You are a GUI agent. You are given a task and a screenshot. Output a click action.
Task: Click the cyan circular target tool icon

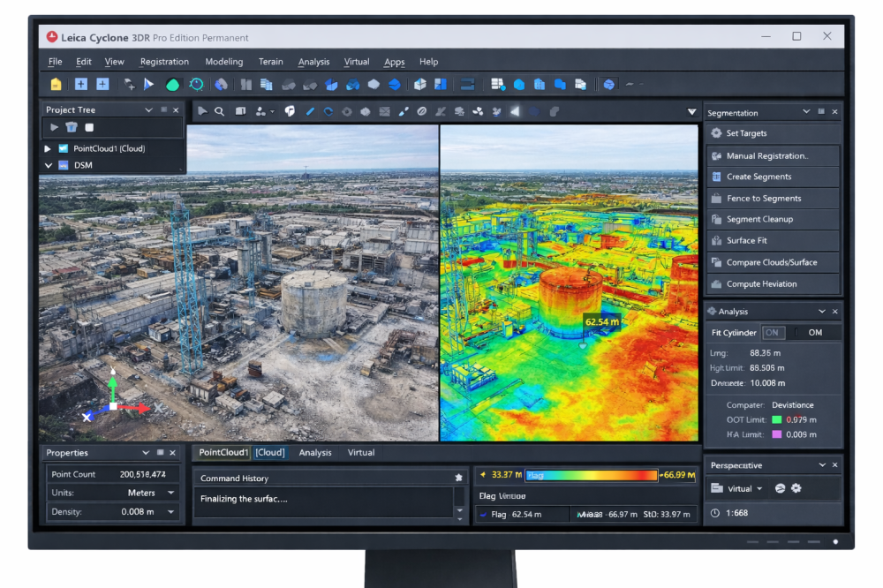tap(196, 85)
